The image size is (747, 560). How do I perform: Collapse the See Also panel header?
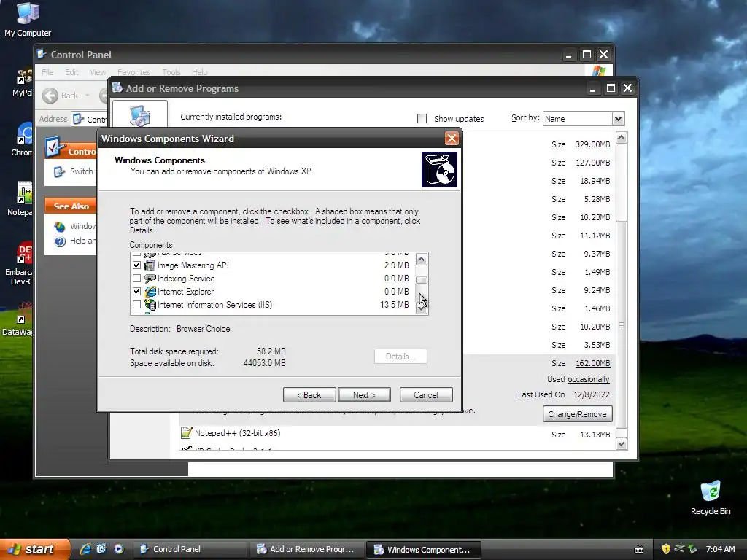click(x=71, y=206)
